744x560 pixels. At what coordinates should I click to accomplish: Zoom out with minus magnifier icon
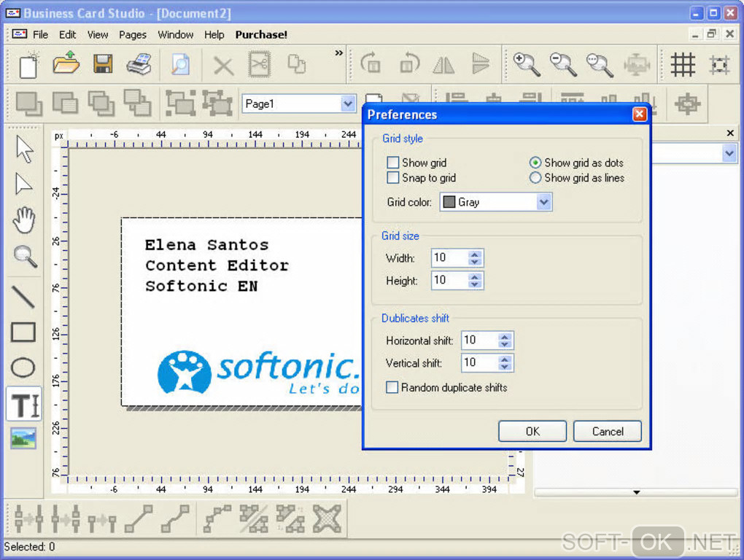tap(563, 64)
